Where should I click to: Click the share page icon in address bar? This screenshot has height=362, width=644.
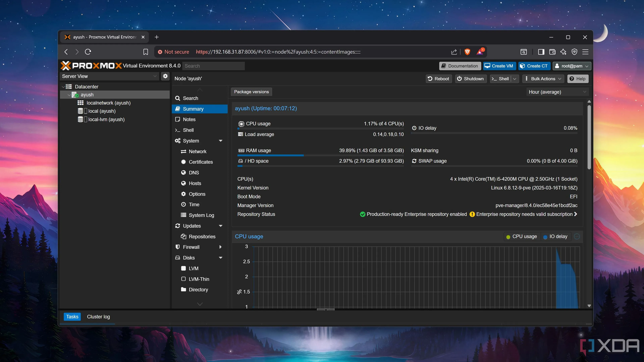[454, 52]
